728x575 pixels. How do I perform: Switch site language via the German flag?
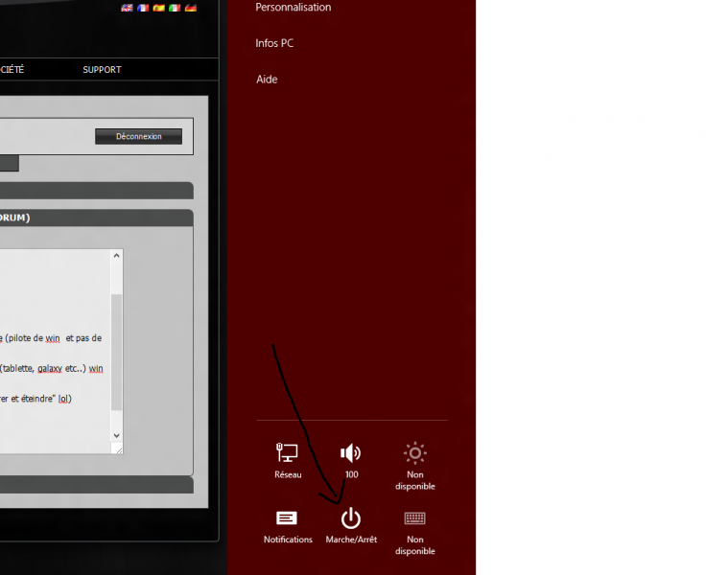pos(190,8)
